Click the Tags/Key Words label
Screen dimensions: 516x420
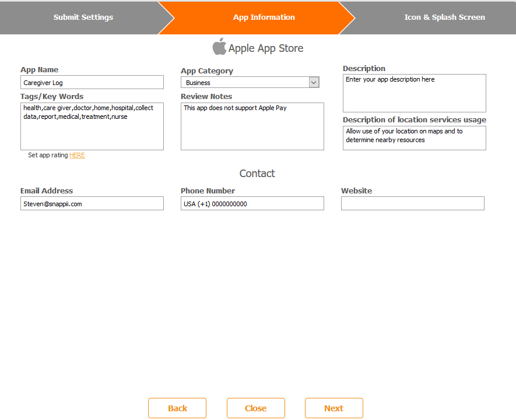pos(52,97)
